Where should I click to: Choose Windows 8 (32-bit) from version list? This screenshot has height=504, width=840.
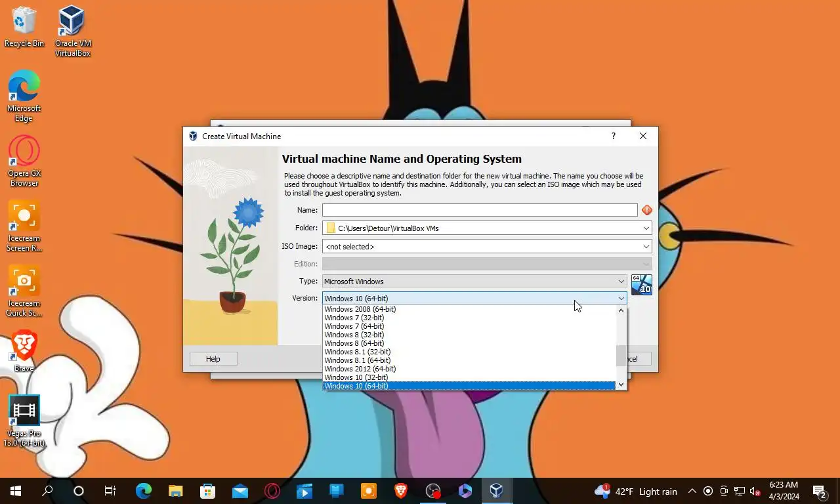pos(469,335)
